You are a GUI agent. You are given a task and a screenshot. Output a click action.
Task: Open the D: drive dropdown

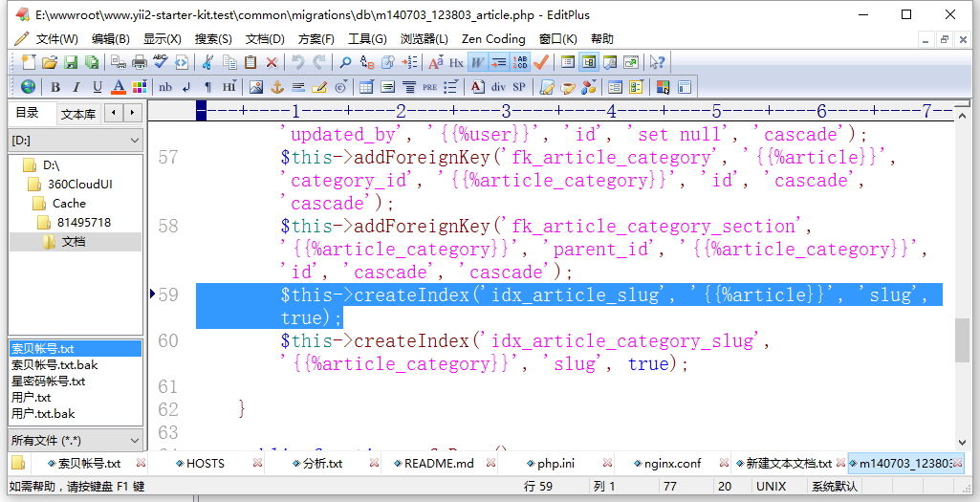coord(76,141)
